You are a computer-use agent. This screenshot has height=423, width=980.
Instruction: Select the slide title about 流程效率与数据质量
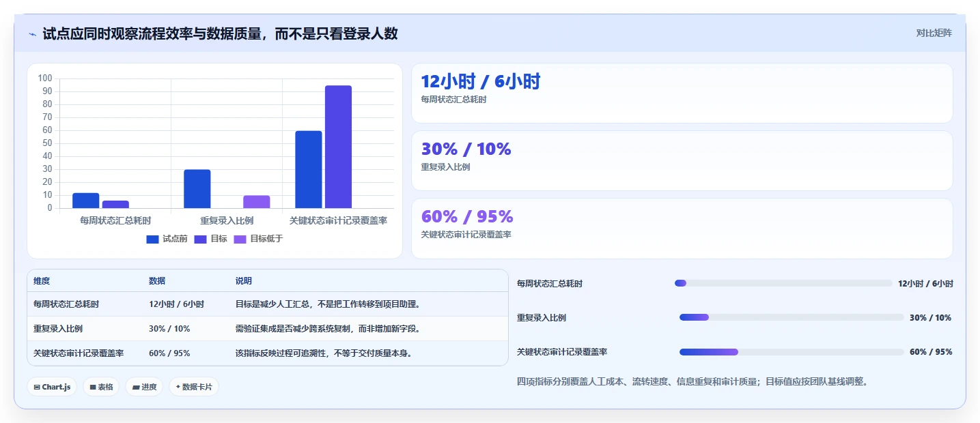tap(220, 33)
